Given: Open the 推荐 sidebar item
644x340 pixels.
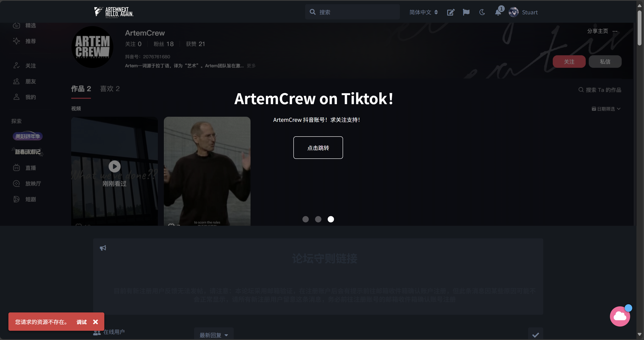Looking at the screenshot, I should [25, 41].
